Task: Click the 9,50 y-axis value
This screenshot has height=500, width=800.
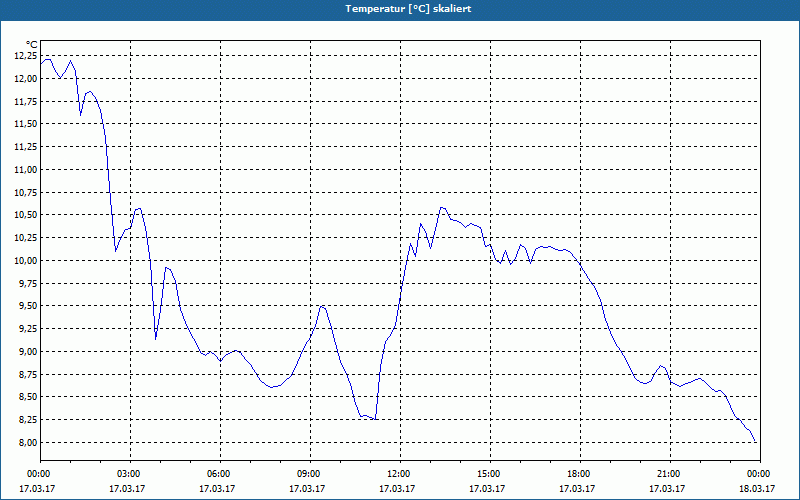Action: 28,306
